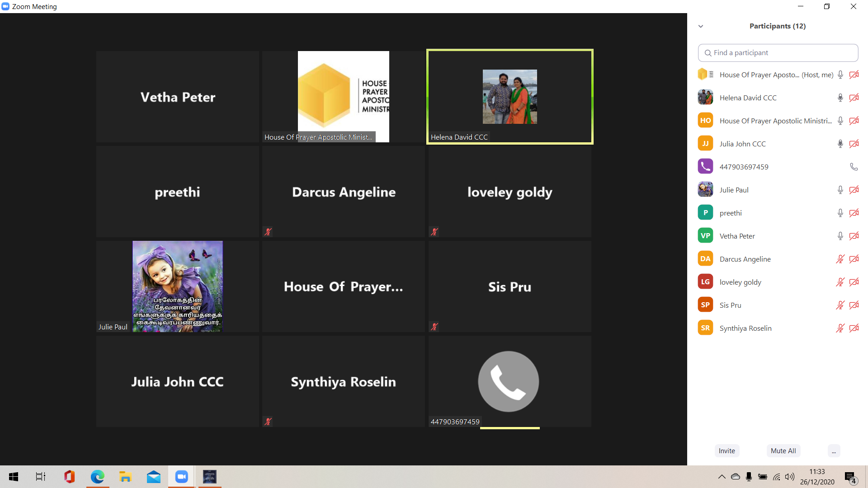
Task: Click the phone icon for 447903697459
Action: click(854, 167)
